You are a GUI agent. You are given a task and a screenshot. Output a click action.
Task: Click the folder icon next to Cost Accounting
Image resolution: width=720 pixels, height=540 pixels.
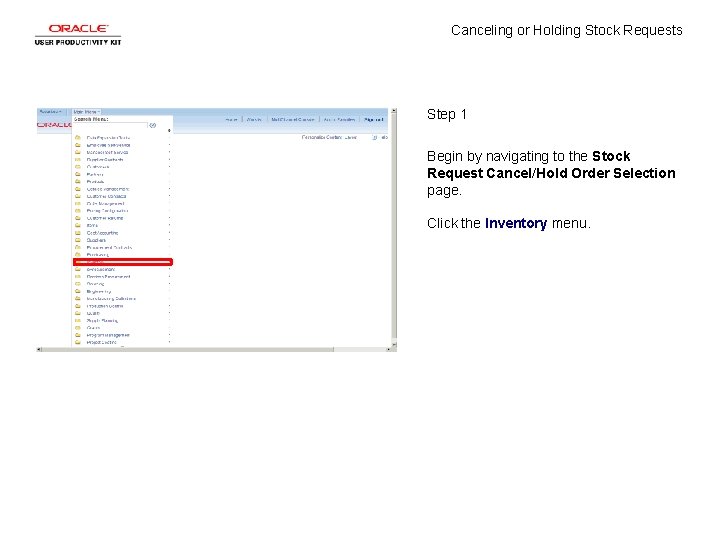pyautogui.click(x=78, y=233)
